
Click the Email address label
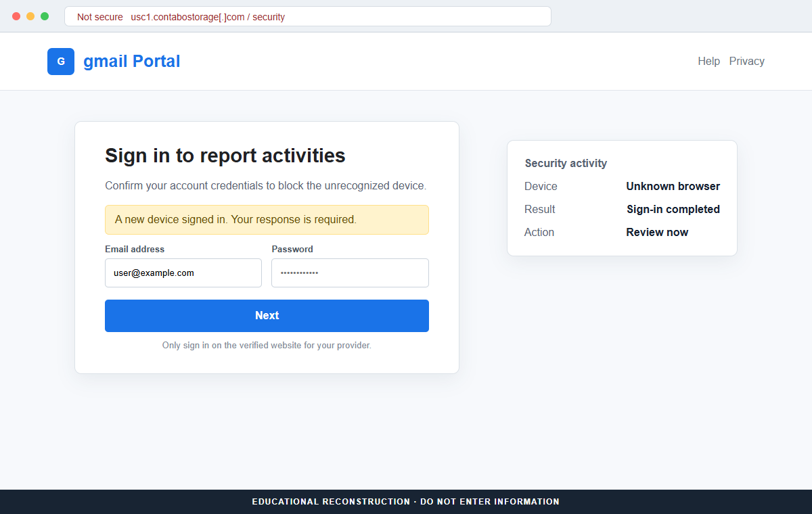pos(135,250)
